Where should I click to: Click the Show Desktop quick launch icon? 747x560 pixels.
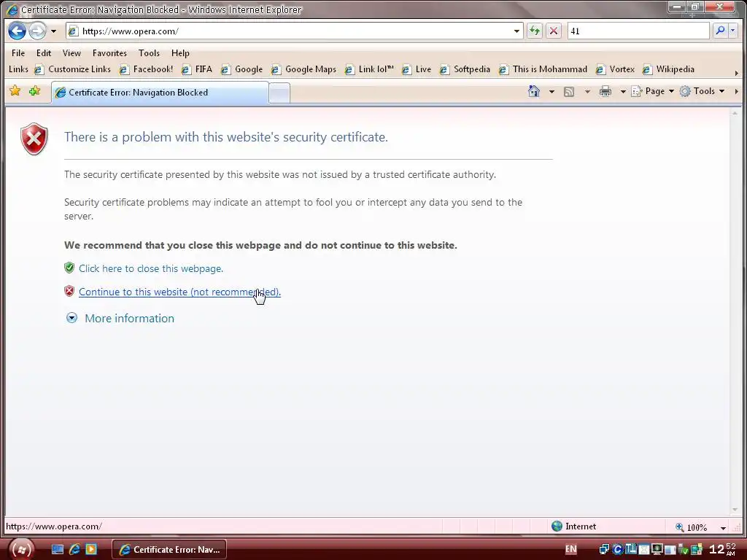(58, 550)
